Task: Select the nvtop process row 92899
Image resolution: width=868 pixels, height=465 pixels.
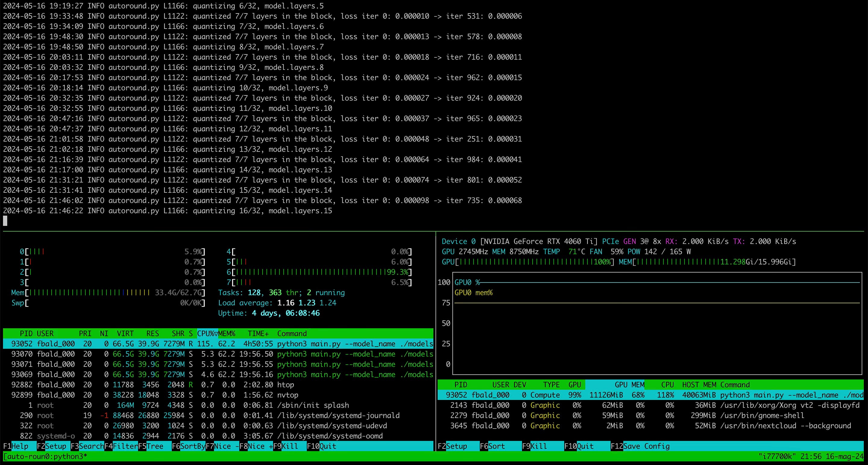Action: click(218, 395)
